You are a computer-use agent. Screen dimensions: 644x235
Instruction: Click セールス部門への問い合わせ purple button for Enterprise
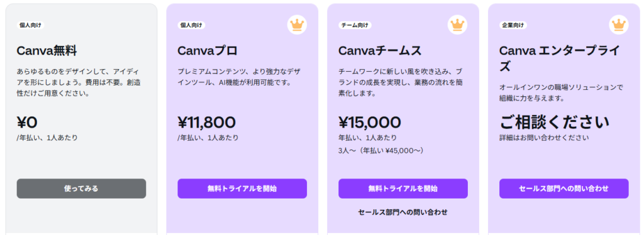(x=564, y=189)
